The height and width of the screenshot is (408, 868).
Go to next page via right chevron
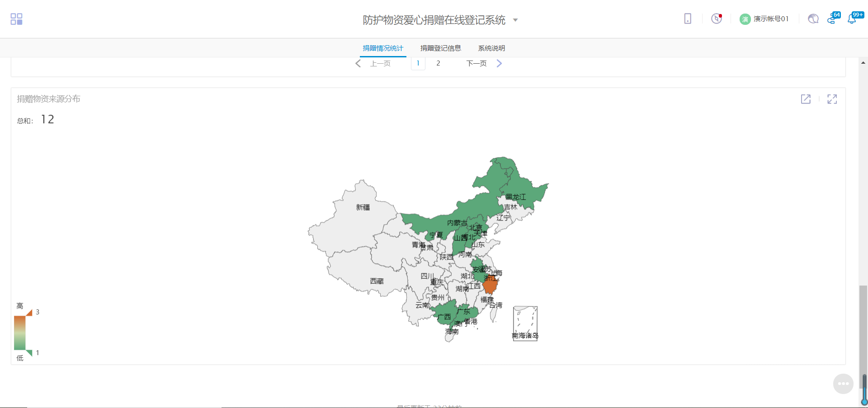click(x=499, y=64)
